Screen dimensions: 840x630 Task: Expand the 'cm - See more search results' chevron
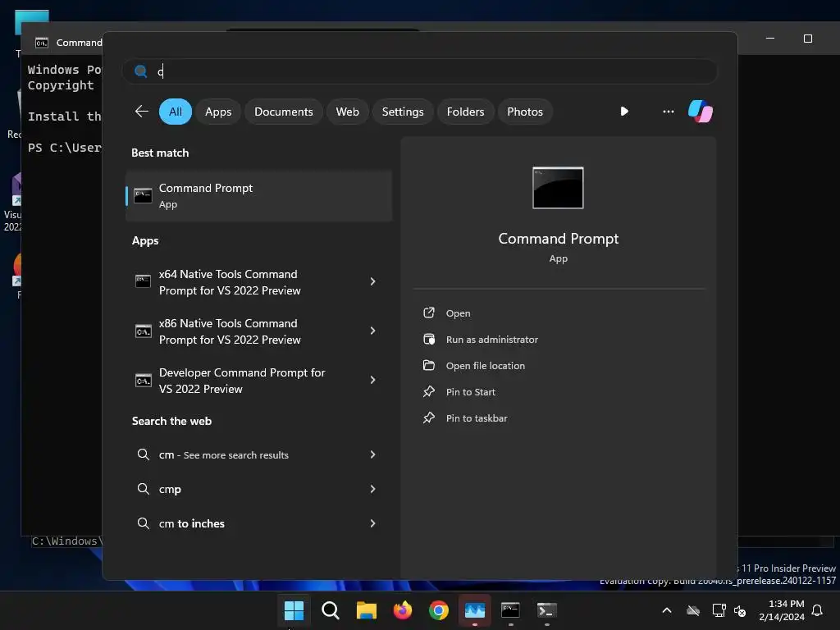point(373,454)
